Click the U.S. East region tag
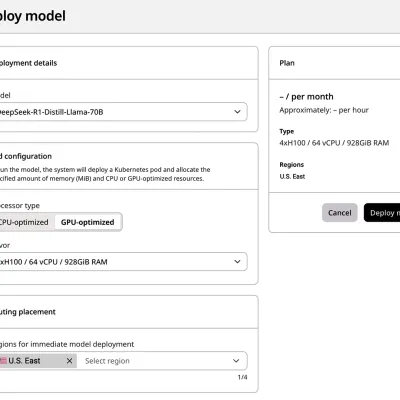The width and height of the screenshot is (400, 400). (x=38, y=361)
